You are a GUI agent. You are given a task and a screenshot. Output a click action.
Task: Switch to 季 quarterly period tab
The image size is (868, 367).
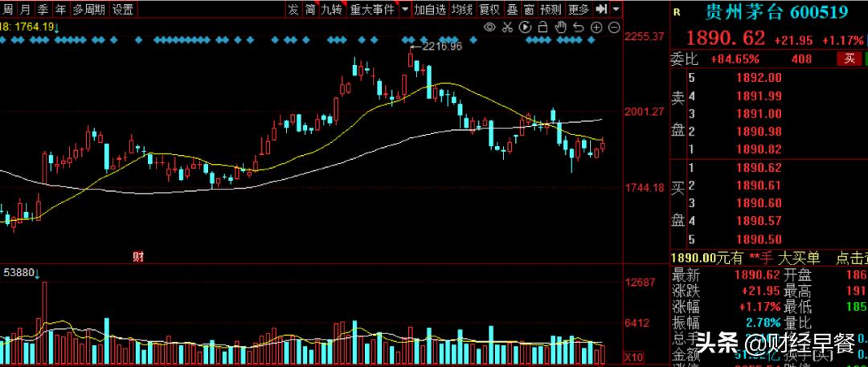[42, 10]
